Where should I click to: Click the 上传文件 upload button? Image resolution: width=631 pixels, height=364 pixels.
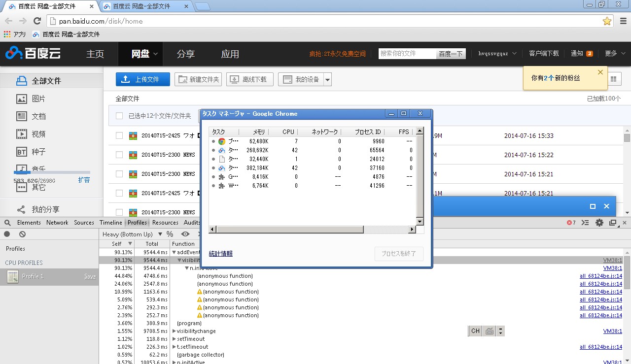143,79
